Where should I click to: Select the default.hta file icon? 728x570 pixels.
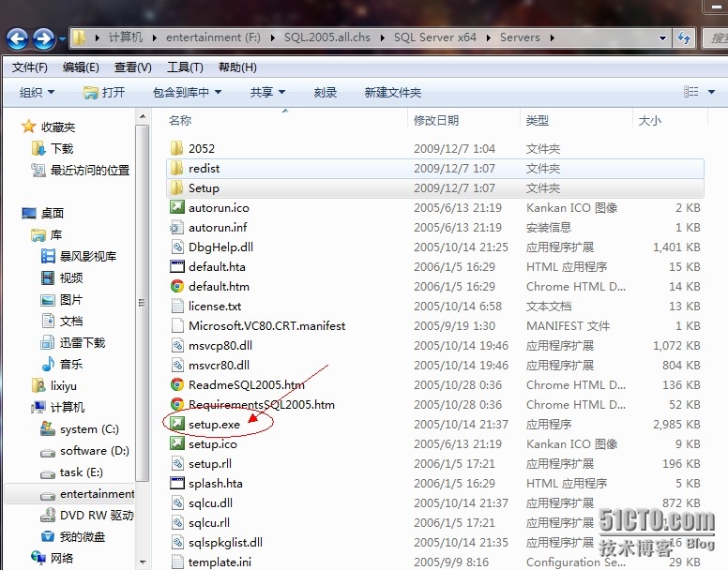tap(177, 266)
